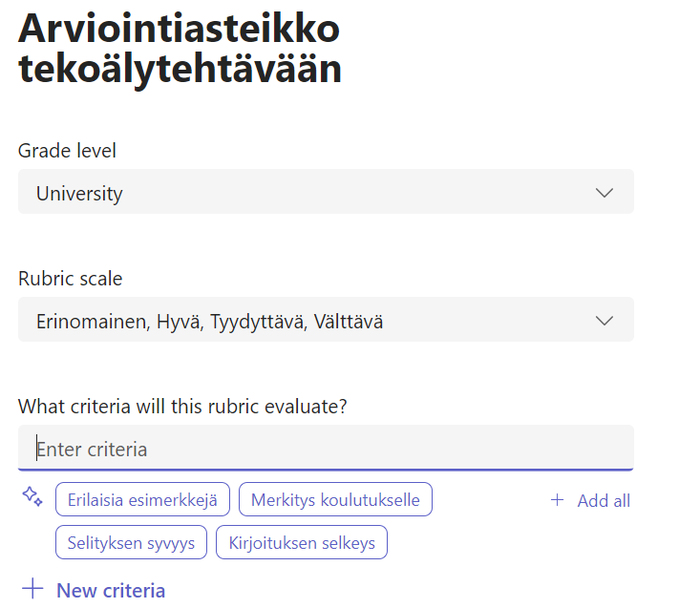Focus the Enter criteria input field
This screenshot has height=608, width=700.
pos(325,448)
